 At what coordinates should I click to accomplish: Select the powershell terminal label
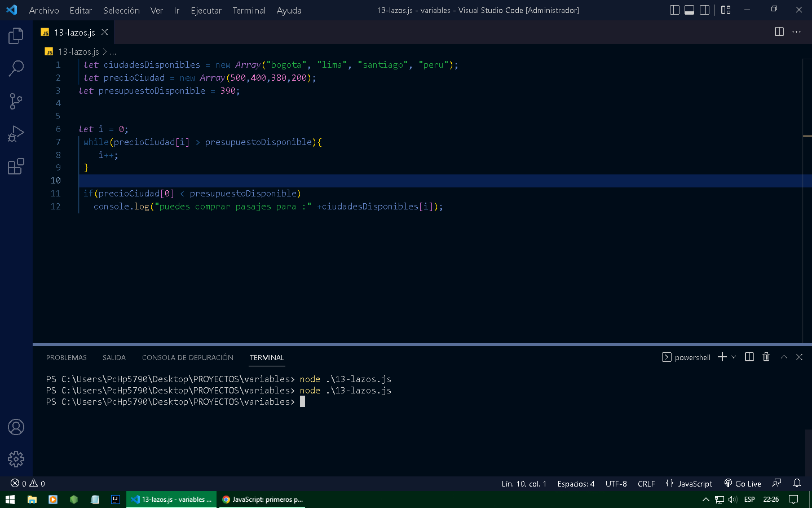pos(686,357)
